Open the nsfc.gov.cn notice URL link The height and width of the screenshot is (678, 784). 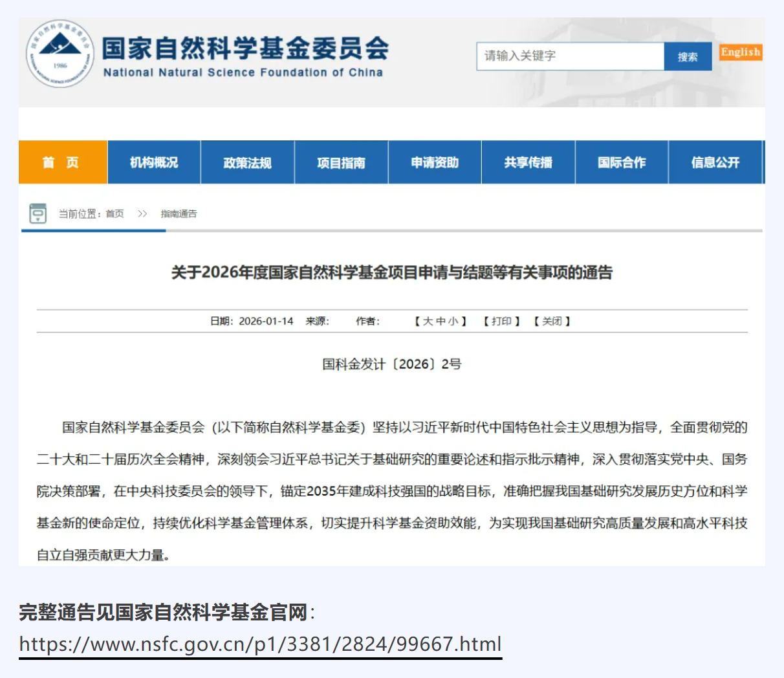click(x=259, y=644)
